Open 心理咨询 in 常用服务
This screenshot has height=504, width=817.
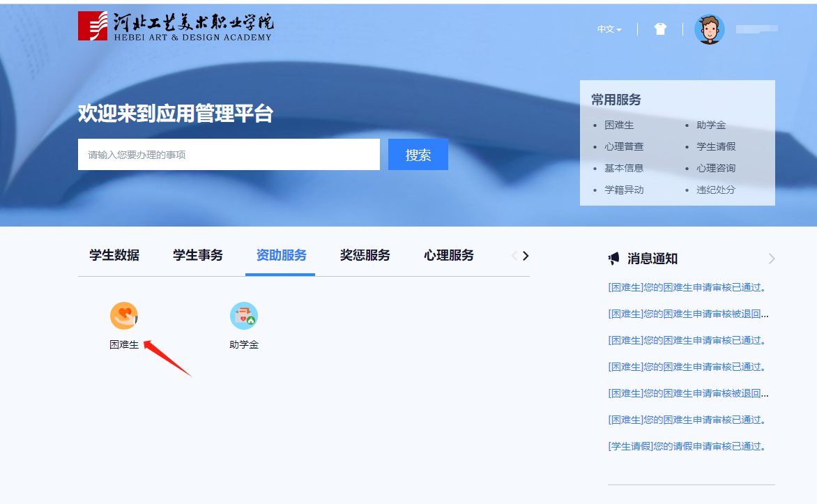click(716, 168)
